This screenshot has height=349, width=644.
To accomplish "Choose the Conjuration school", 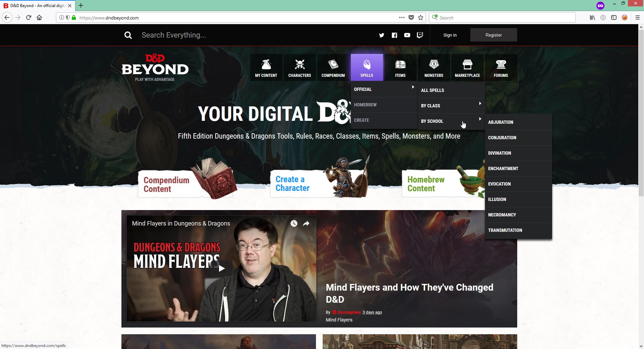I will 518,138.
